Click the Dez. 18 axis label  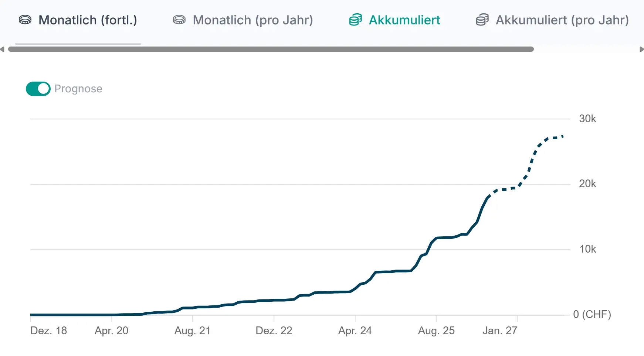tap(49, 331)
